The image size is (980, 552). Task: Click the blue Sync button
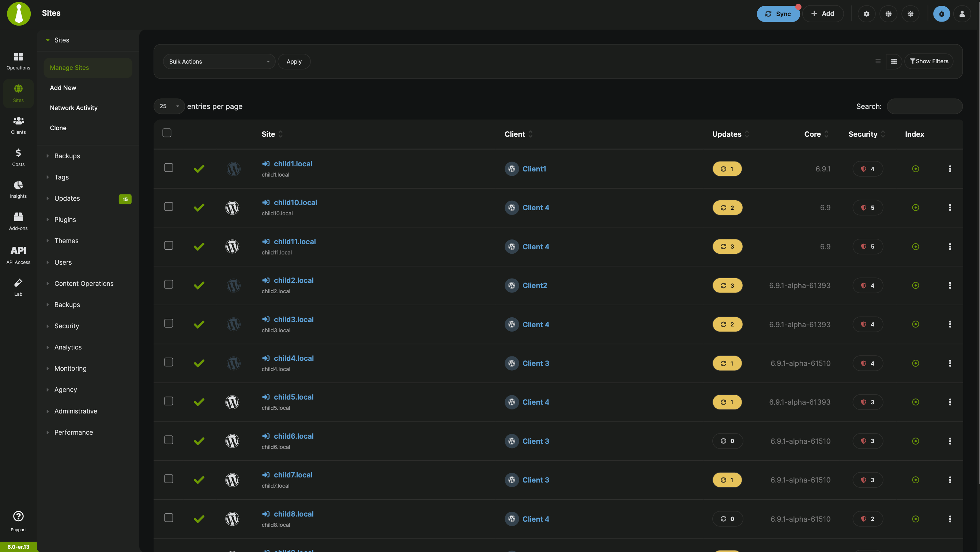pos(778,14)
